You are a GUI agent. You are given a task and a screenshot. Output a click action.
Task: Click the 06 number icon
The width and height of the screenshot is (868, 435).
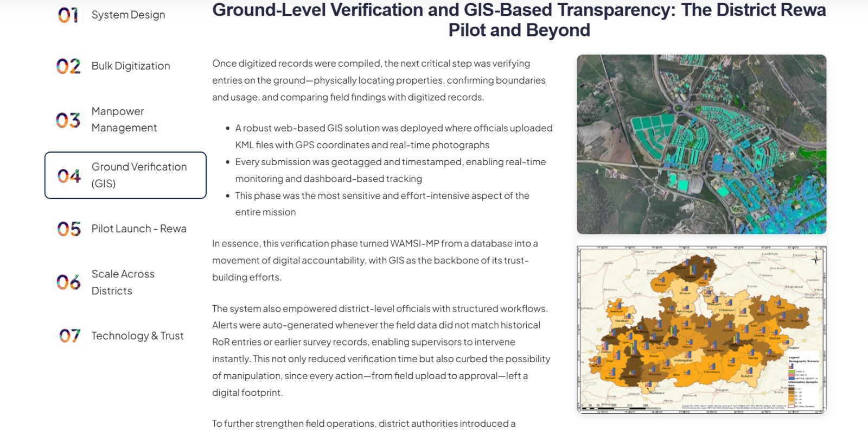click(68, 282)
